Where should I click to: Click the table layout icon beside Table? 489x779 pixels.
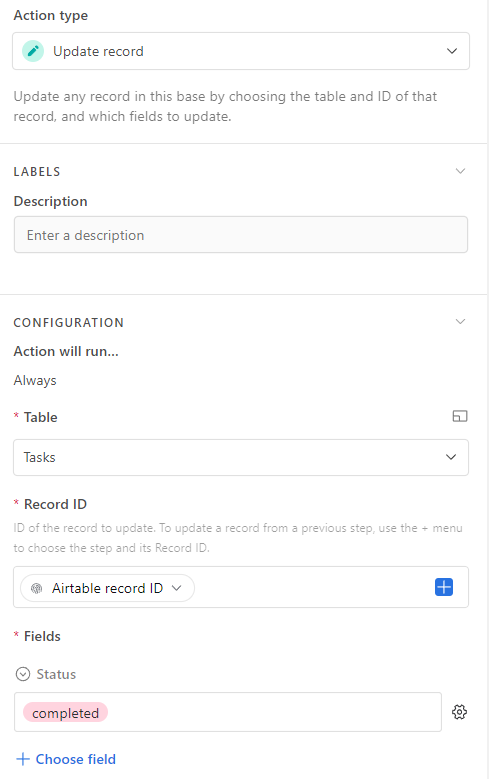click(x=460, y=416)
